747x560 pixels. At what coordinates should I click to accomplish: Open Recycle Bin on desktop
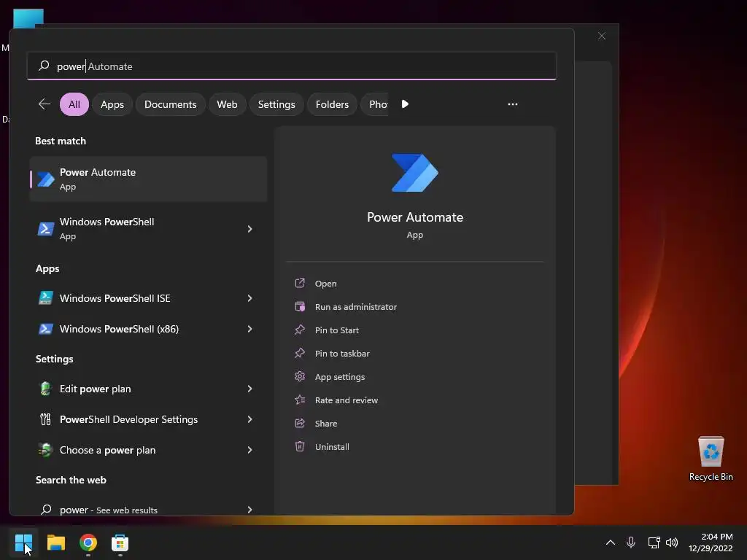click(711, 459)
